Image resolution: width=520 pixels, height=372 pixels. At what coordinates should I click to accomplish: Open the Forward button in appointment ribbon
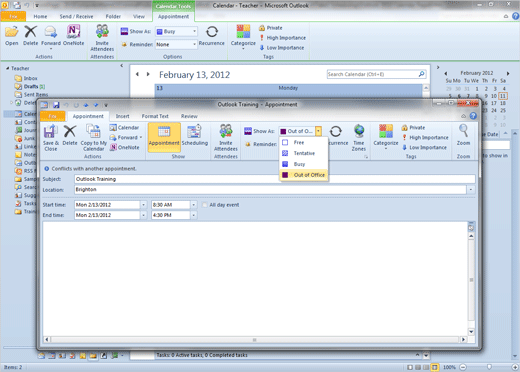tap(126, 137)
